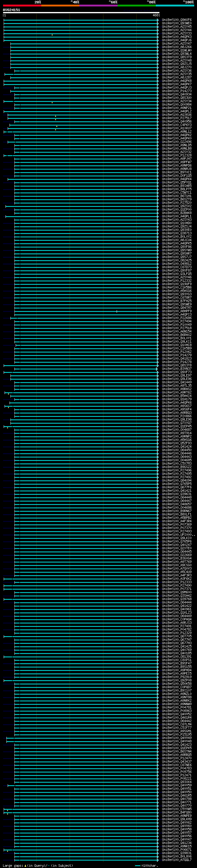Click the yellow gap marker on A2SY33 row
The width and height of the screenshot is (197, 868).
coord(52,35)
